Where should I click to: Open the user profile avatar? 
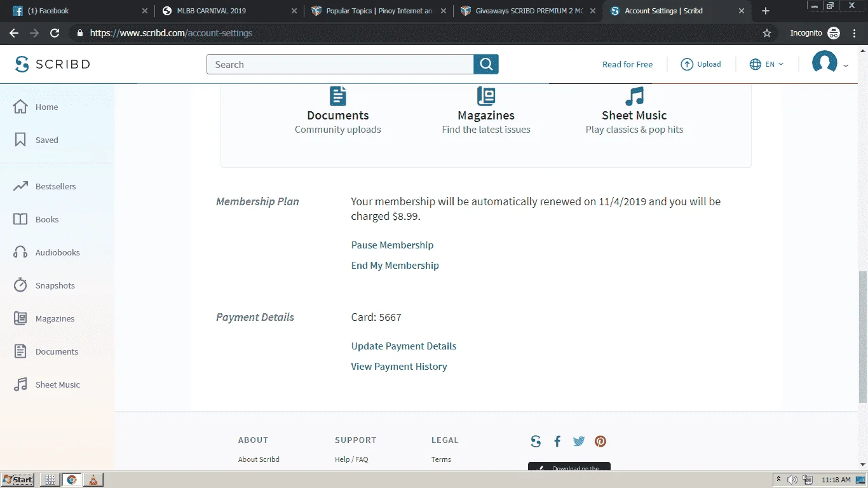coord(824,63)
